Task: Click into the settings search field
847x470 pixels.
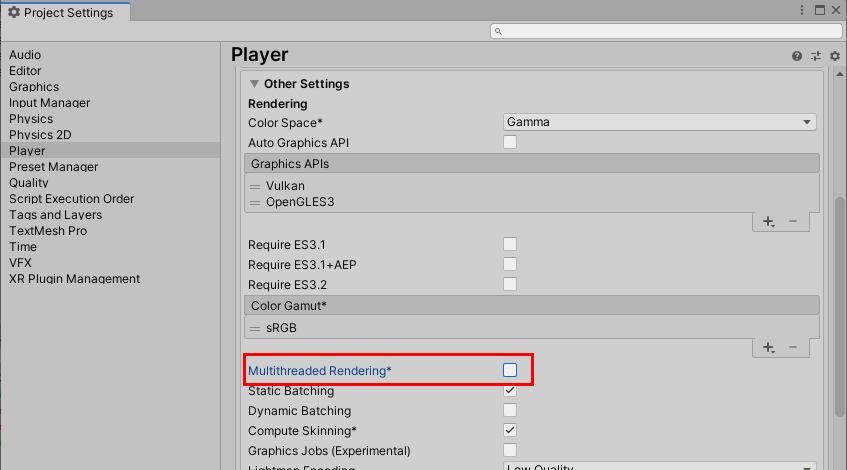Action: (667, 31)
